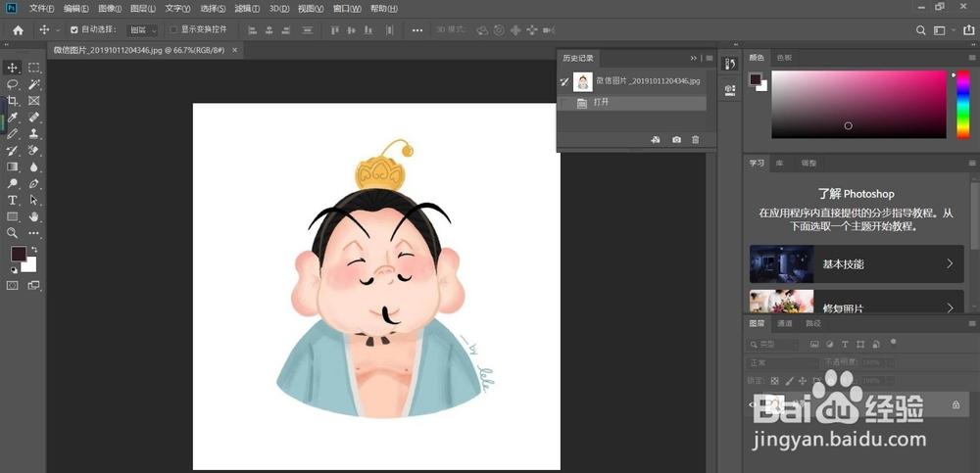Select the Magic Wand tool
Image resolution: width=980 pixels, height=473 pixels.
[33, 84]
